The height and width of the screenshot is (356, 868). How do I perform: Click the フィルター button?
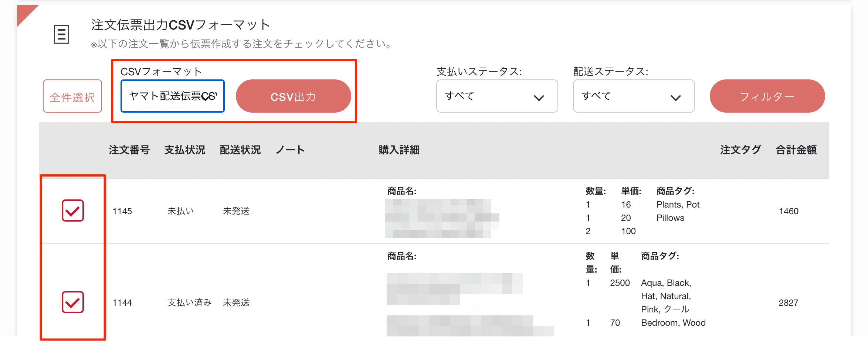(767, 96)
